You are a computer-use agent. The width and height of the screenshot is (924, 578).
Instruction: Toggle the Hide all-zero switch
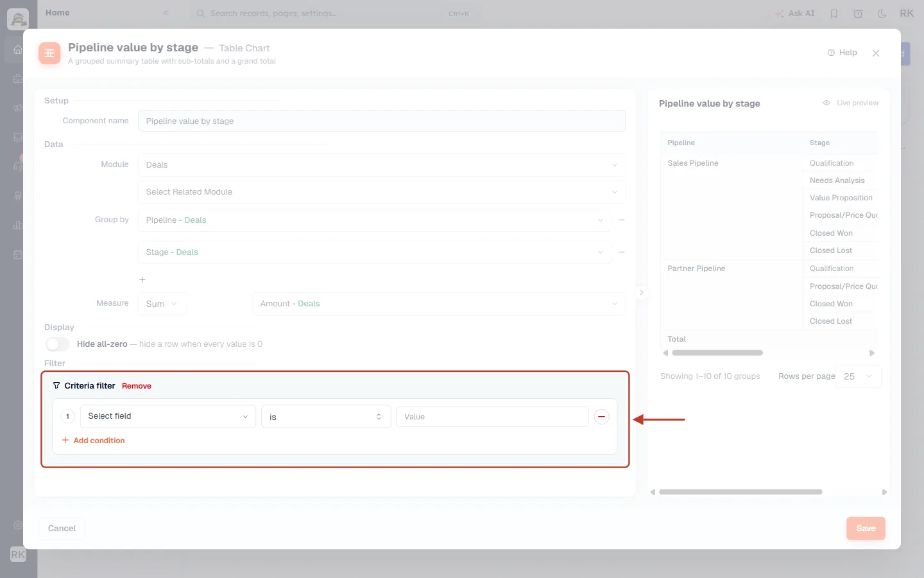pyautogui.click(x=57, y=344)
